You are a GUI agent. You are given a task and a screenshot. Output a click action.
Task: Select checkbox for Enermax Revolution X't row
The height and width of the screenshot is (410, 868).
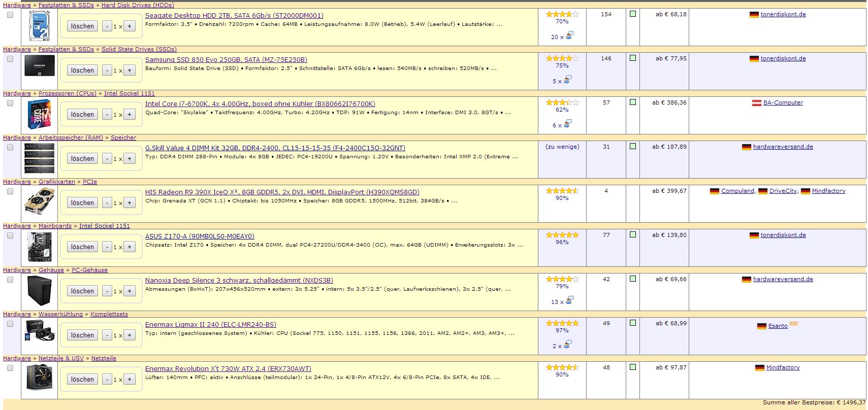click(x=10, y=368)
